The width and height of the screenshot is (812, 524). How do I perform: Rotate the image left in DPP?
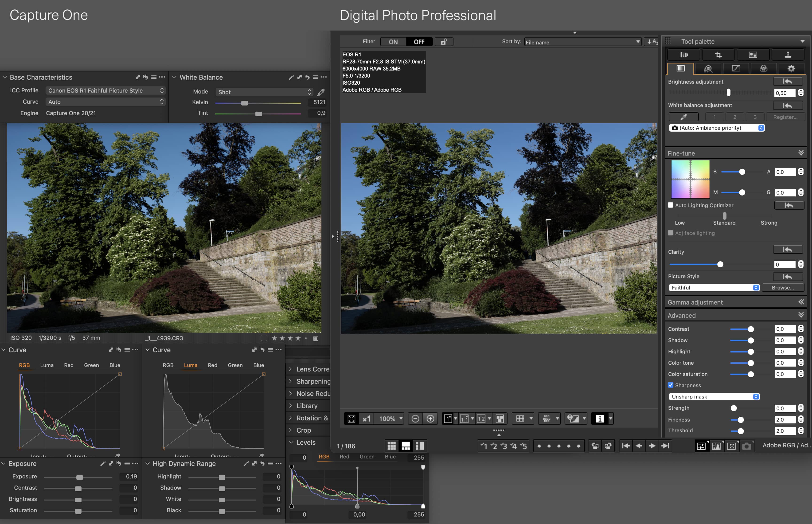tap(595, 446)
